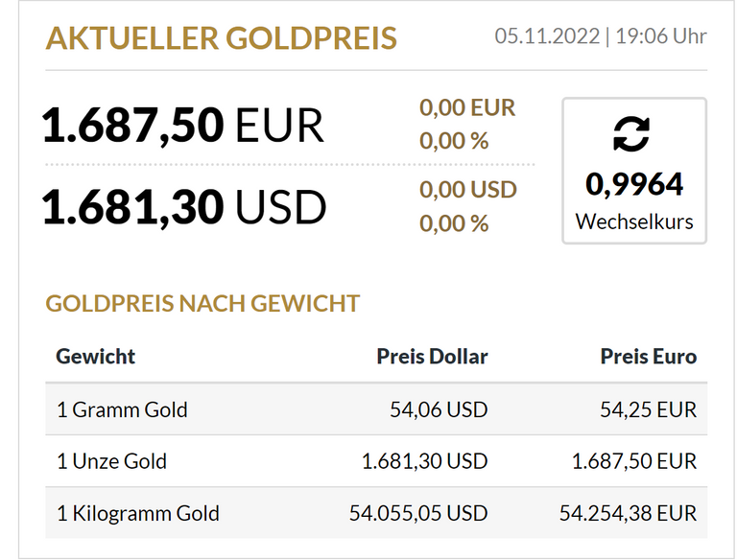Click the 0,00 USD change value

tap(468, 190)
